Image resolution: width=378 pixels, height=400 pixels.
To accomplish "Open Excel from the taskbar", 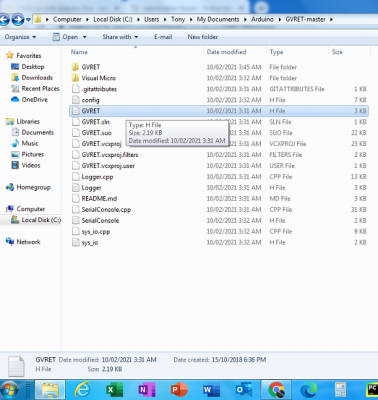I will pos(114,390).
